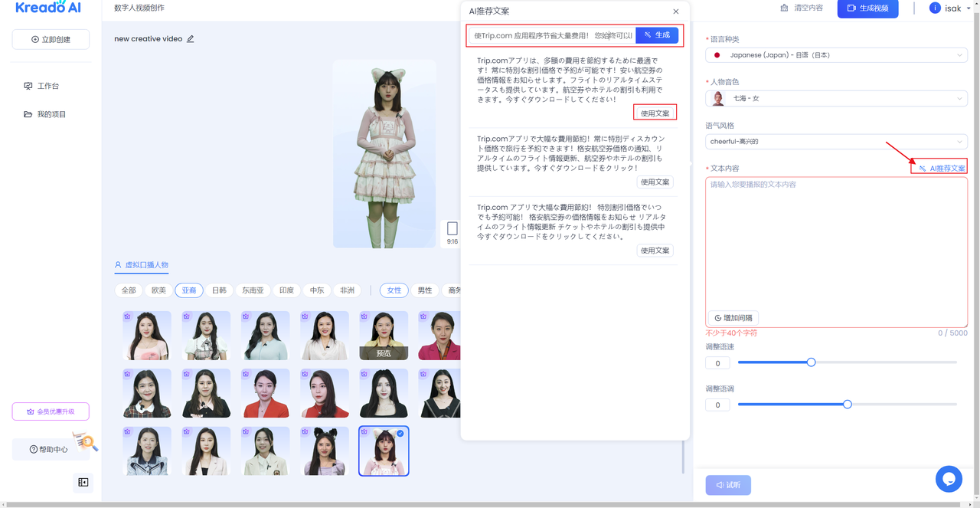The image size is (980, 508).
Task: Toggle the sidebar collapse icon
Action: click(x=83, y=482)
